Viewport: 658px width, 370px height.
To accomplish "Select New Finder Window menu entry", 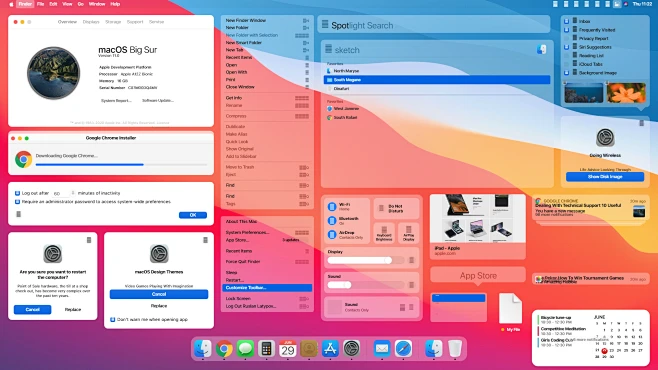I will [267, 20].
